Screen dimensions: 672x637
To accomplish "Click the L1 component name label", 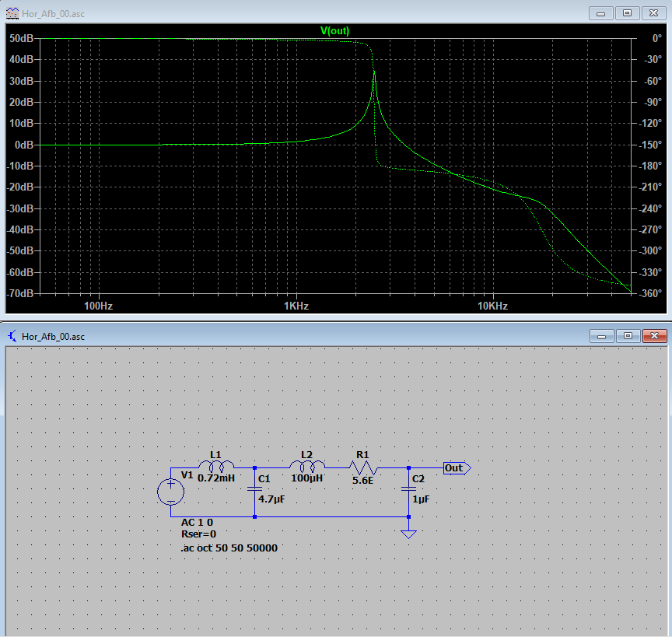I will (x=215, y=454).
